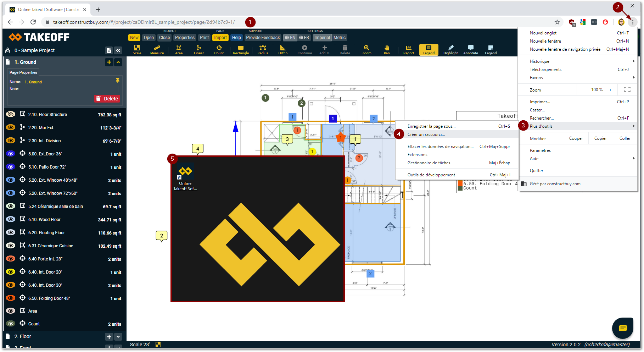644x352 pixels.
Task: Choose the Linear takeoff tool
Action: pyautogui.click(x=199, y=50)
